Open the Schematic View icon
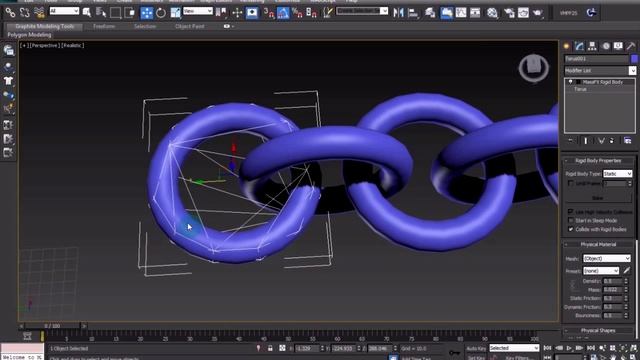 (475, 13)
